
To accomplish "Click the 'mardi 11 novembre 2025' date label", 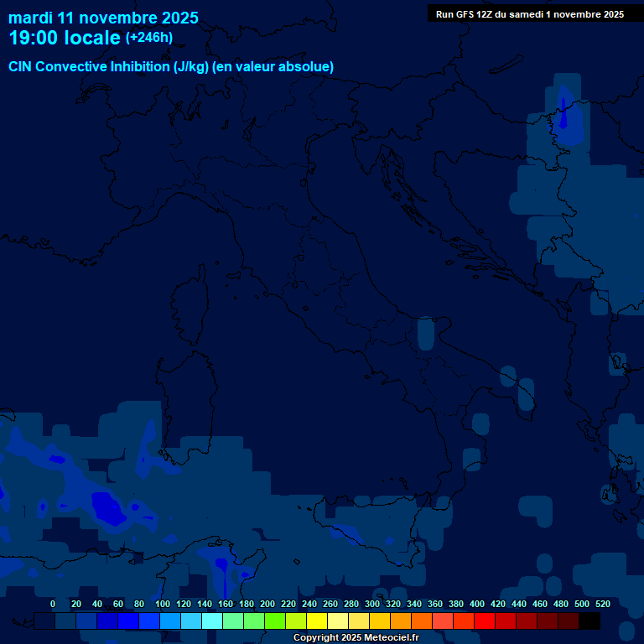I will click(x=103, y=18).
